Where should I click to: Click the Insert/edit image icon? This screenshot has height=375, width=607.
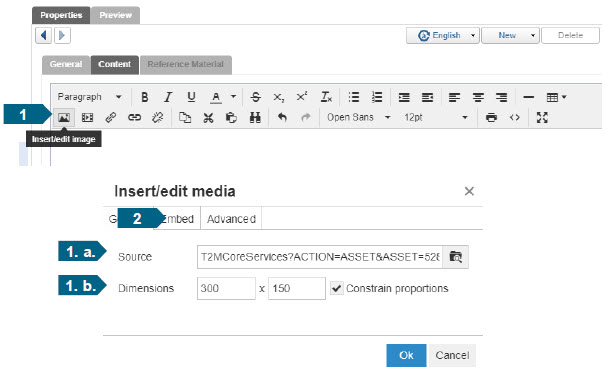tap(64, 118)
